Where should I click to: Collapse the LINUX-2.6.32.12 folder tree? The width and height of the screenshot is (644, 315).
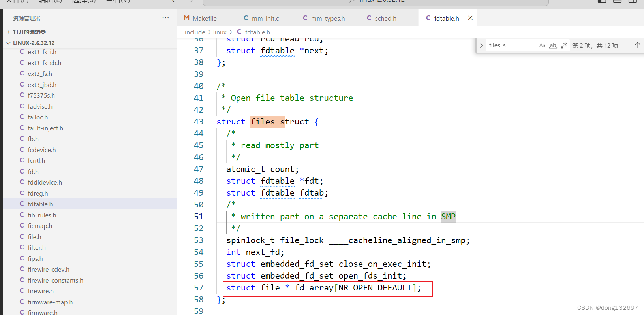coord(90,43)
